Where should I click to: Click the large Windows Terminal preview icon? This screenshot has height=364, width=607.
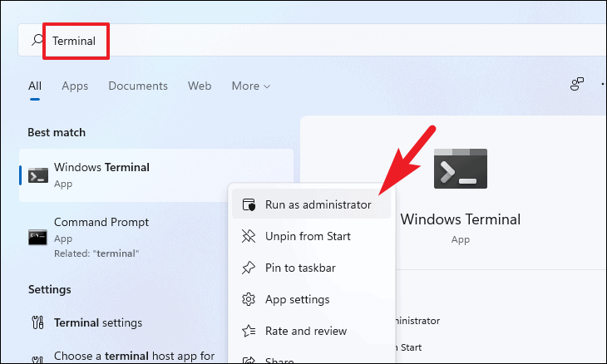tap(461, 169)
